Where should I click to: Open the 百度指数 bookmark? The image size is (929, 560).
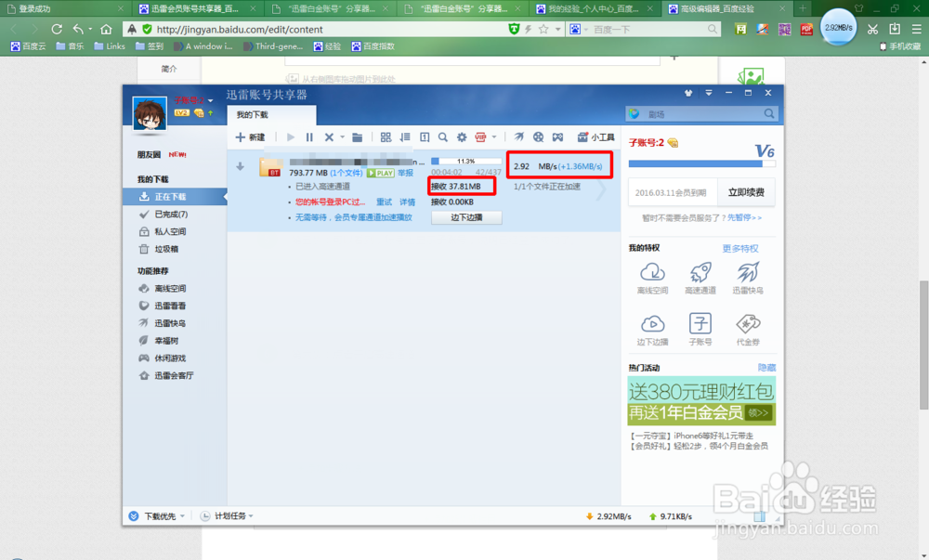tap(373, 46)
